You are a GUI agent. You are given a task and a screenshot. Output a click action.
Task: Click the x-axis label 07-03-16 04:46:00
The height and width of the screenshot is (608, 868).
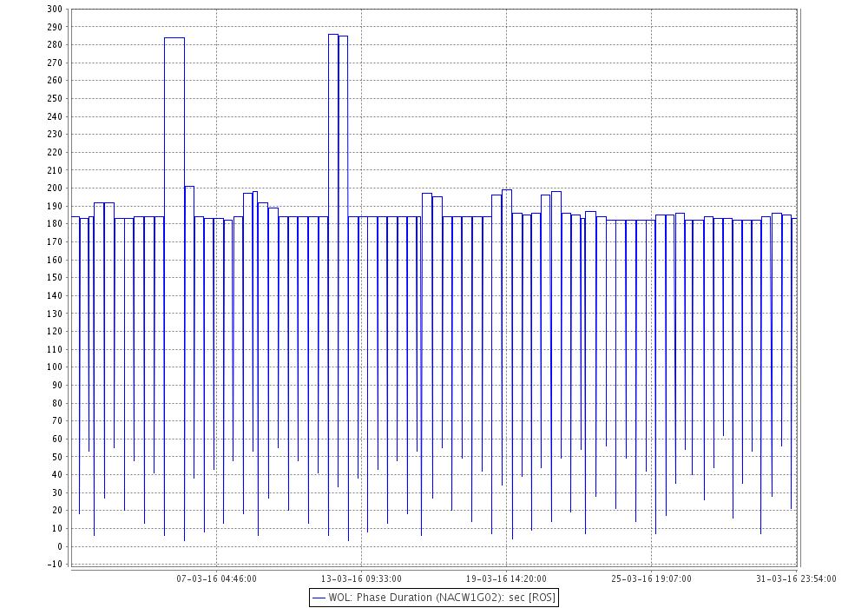click(216, 578)
